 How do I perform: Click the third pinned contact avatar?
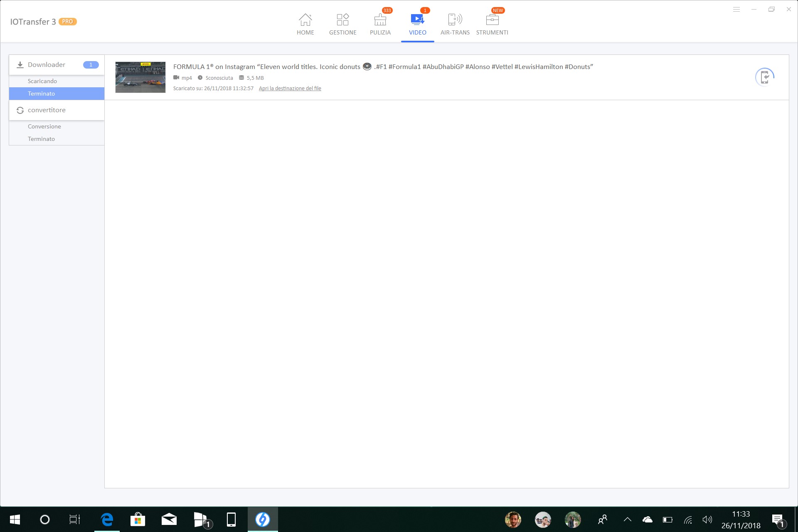coord(573,520)
